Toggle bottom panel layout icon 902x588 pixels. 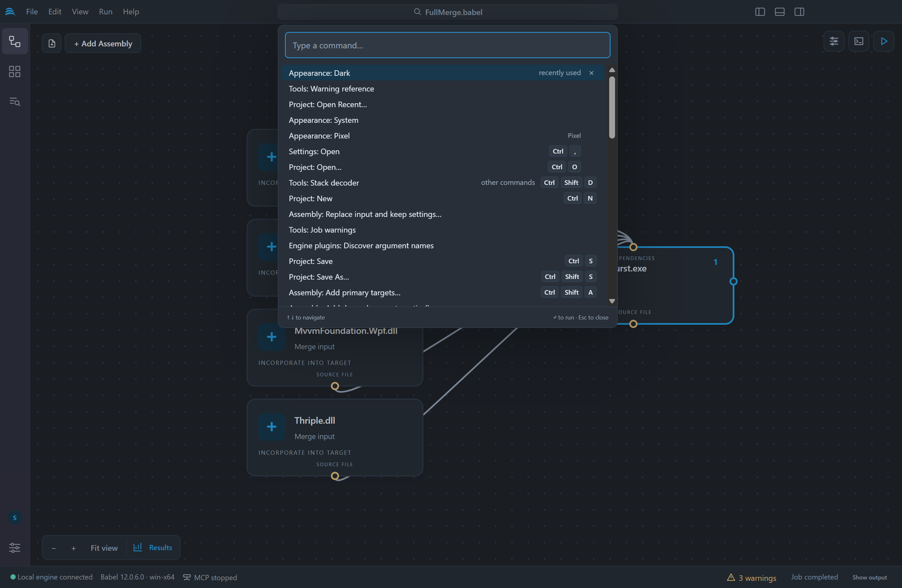coord(779,12)
